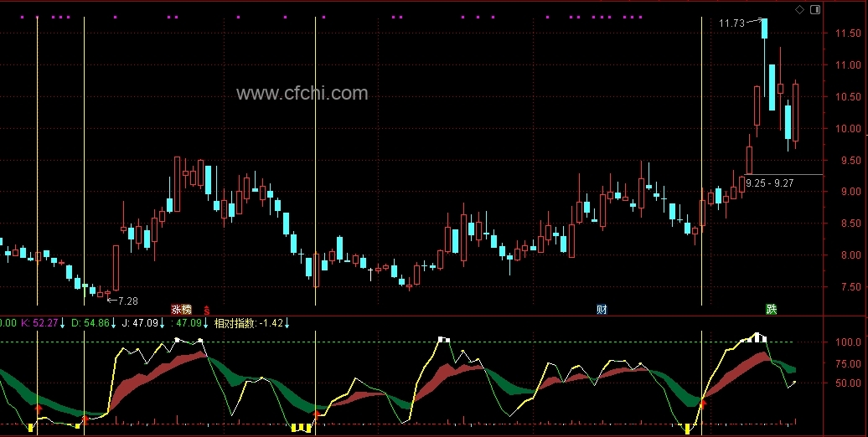Screen dimensions: 868x437
Task: Open the green 跌 event marker
Action: (x=771, y=309)
